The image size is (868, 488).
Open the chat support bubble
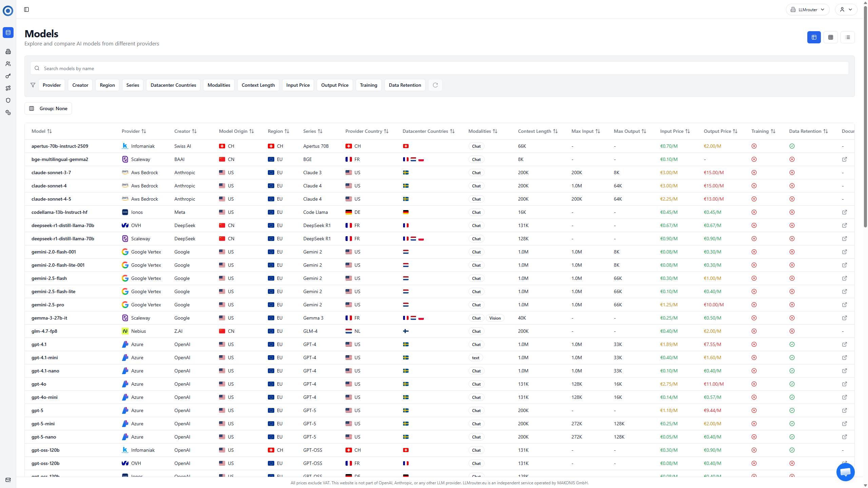[x=845, y=472]
